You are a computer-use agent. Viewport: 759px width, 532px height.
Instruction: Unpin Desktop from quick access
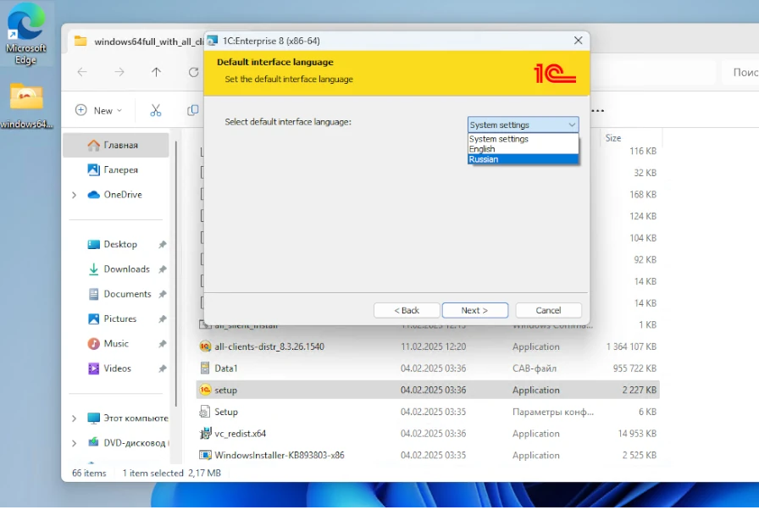(163, 245)
